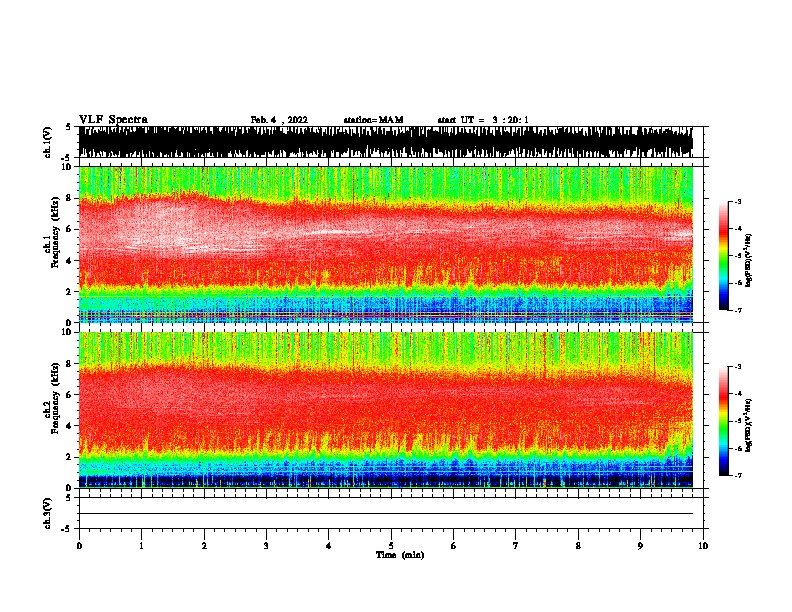This screenshot has height=612, width=792.
Task: Click time axis tick label "7"
Action: click(516, 546)
